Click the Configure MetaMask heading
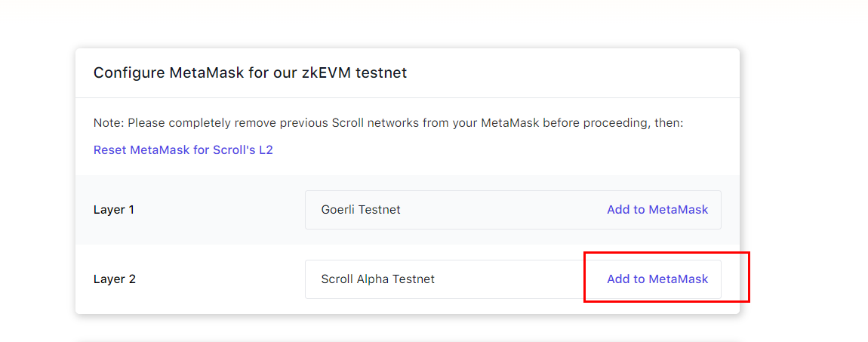 (x=250, y=73)
